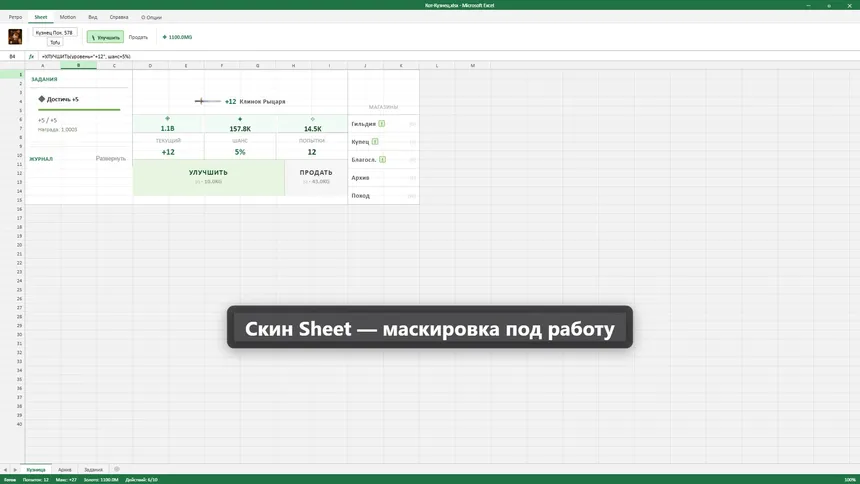Viewport: 860px width, 484px height.
Task: Click the green badge next to Купец
Action: tap(375, 142)
